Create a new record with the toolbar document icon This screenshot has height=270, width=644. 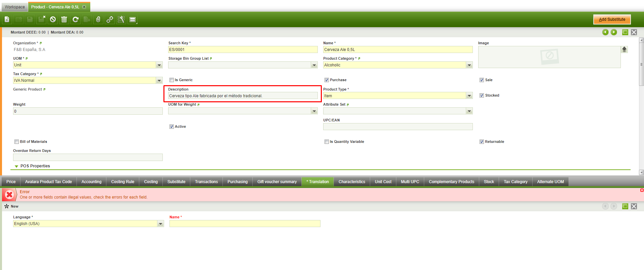7,19
